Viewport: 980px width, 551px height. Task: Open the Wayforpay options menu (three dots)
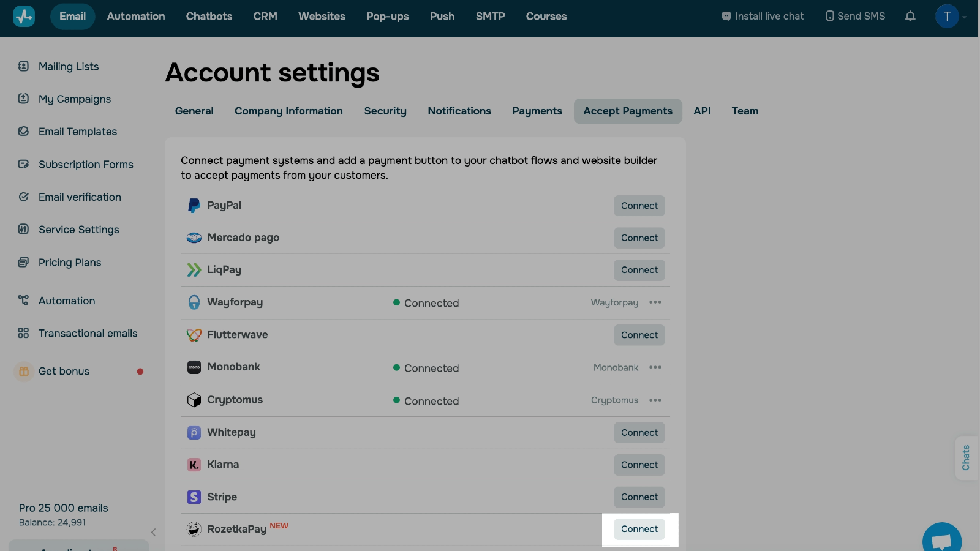pos(655,302)
